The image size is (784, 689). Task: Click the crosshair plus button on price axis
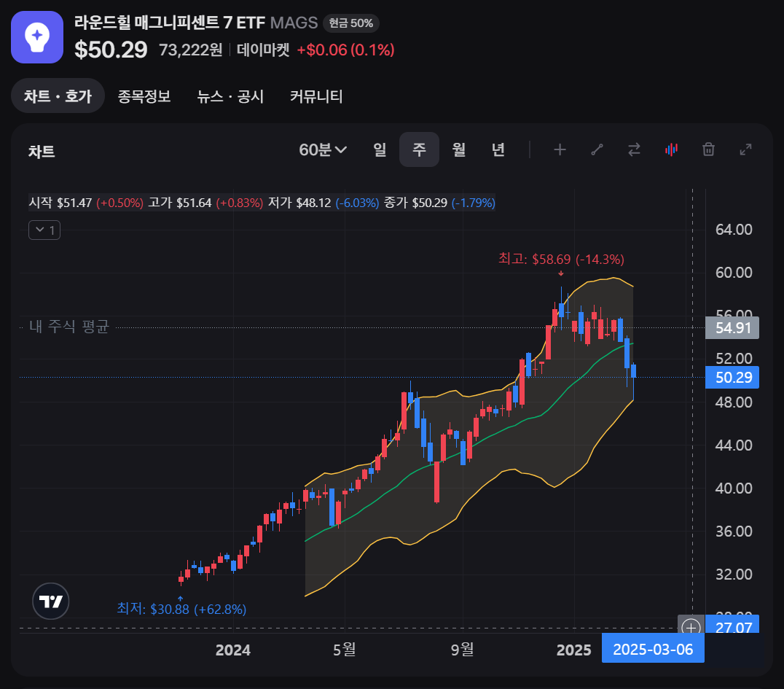pyautogui.click(x=691, y=627)
